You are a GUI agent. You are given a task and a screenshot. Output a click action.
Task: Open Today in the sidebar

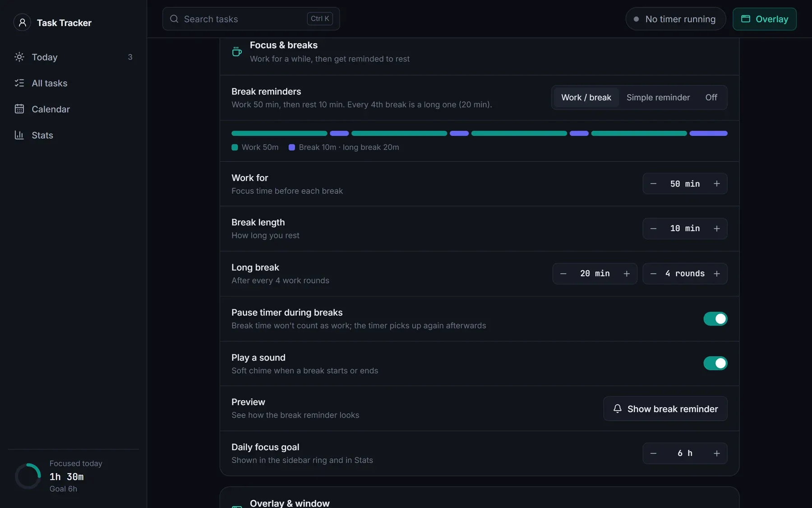[x=74, y=57]
